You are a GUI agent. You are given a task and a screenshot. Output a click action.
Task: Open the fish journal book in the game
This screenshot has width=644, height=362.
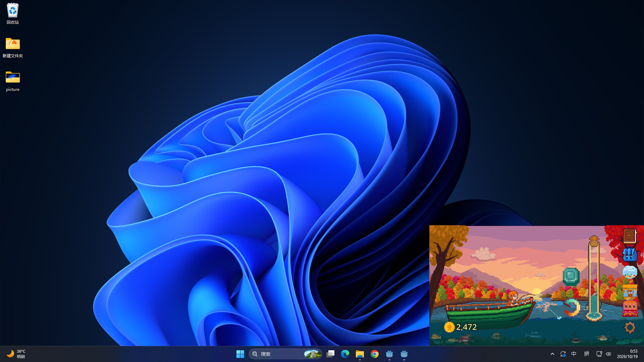pyautogui.click(x=630, y=236)
